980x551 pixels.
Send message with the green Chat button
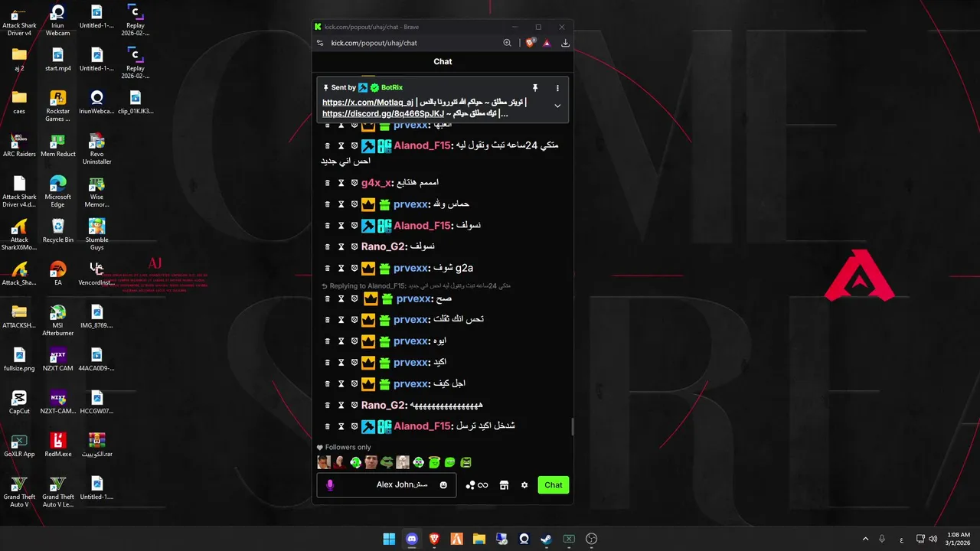(554, 485)
